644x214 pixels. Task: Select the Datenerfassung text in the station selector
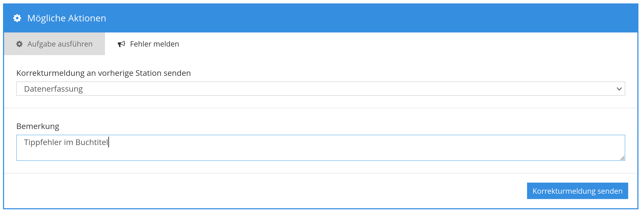click(x=53, y=89)
